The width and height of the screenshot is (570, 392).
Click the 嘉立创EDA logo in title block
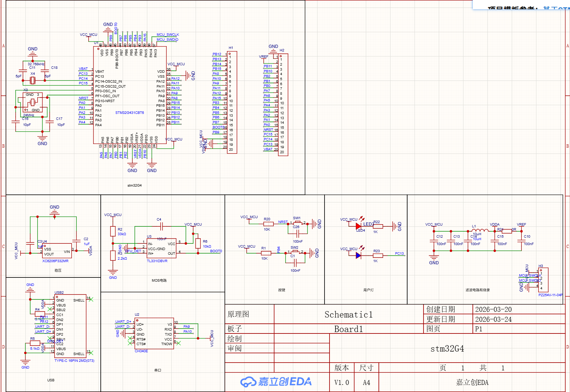(276, 382)
